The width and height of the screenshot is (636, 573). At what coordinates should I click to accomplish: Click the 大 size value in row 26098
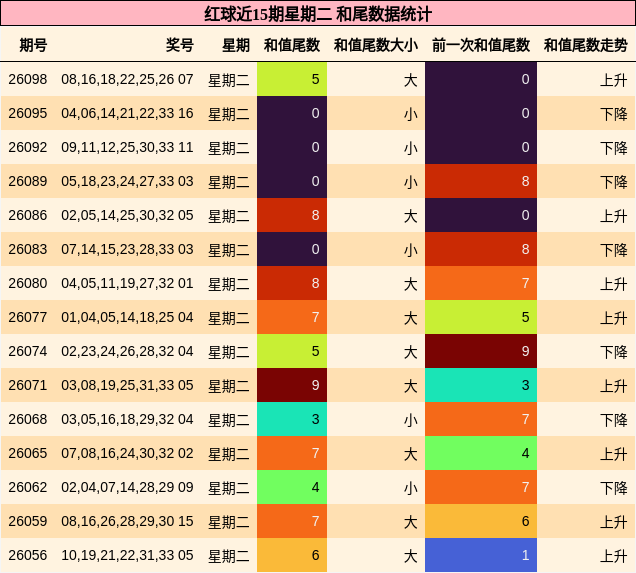tap(410, 80)
